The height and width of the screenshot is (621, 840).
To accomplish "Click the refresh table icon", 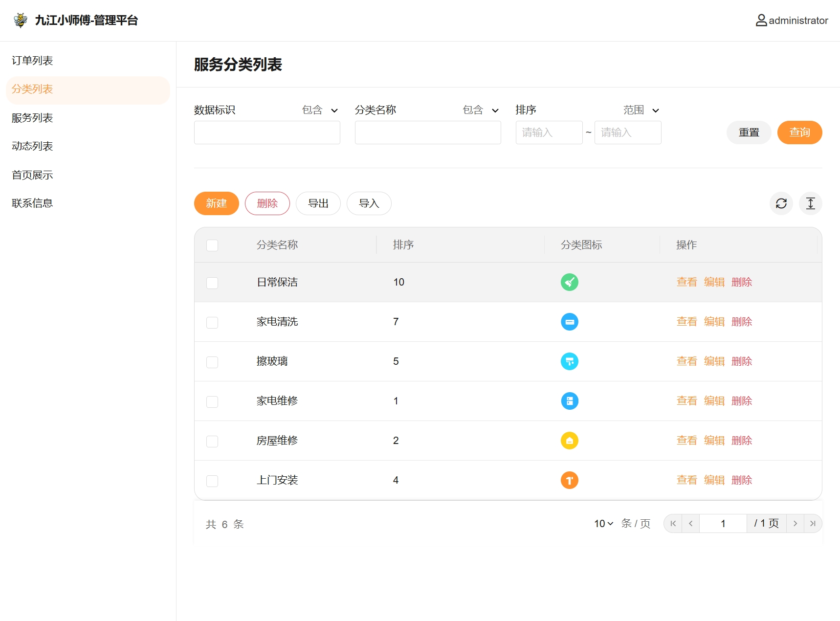I will click(x=781, y=203).
